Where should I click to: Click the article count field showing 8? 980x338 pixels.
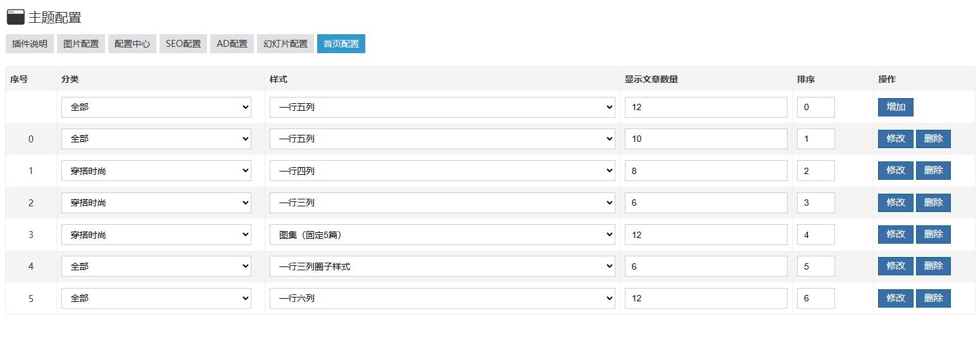pyautogui.click(x=706, y=170)
